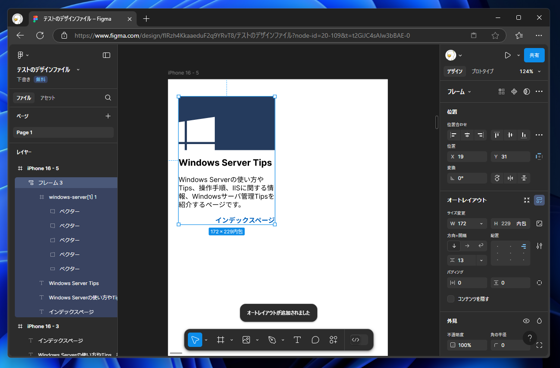Select the フレーム 3 layer
This screenshot has height=368, width=560.
click(x=66, y=183)
